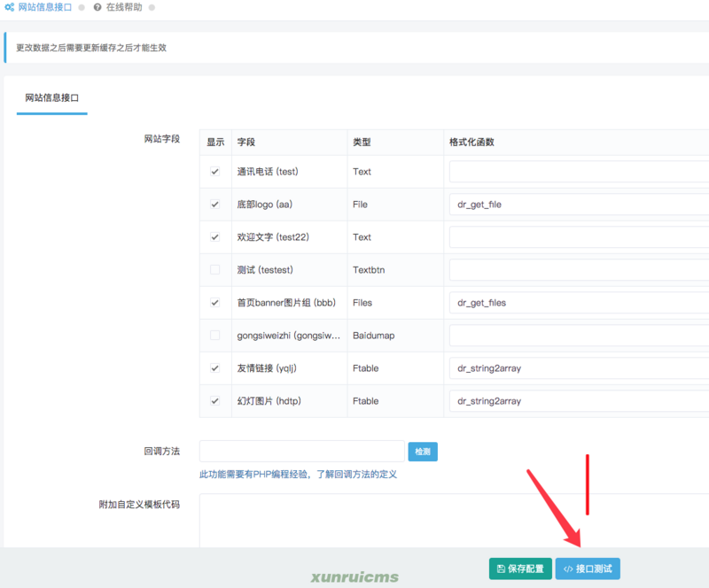Uncheck display for 友情链接 (yqlj)
Viewport: 709px width, 588px height.
pos(214,367)
